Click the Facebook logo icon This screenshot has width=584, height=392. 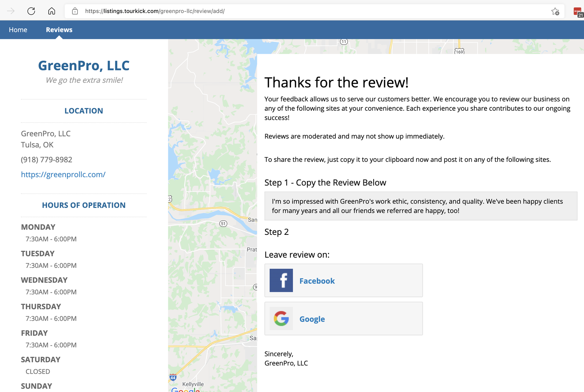(x=281, y=280)
